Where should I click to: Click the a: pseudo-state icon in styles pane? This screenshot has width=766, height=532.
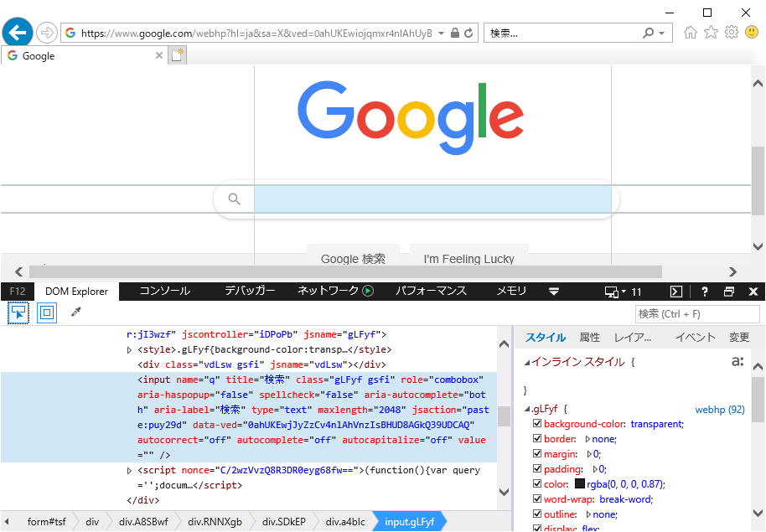point(738,361)
